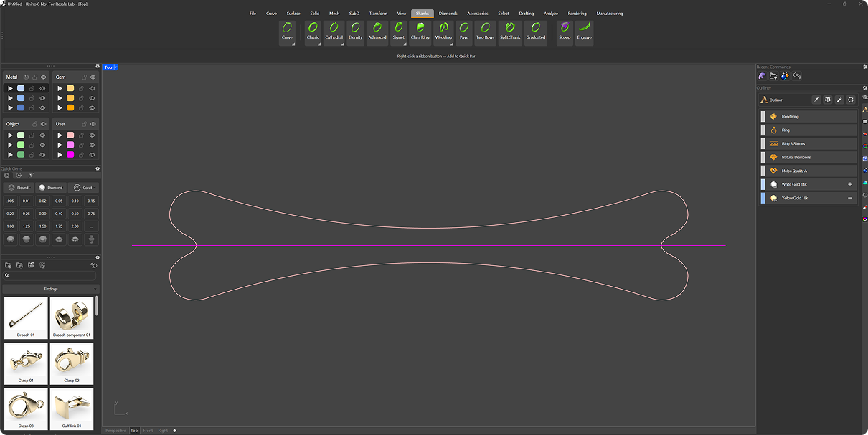Select the Graduated shank tool

tap(536, 33)
